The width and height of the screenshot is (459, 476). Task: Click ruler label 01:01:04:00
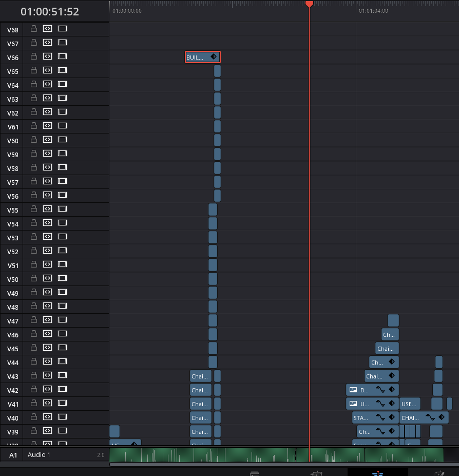(373, 11)
